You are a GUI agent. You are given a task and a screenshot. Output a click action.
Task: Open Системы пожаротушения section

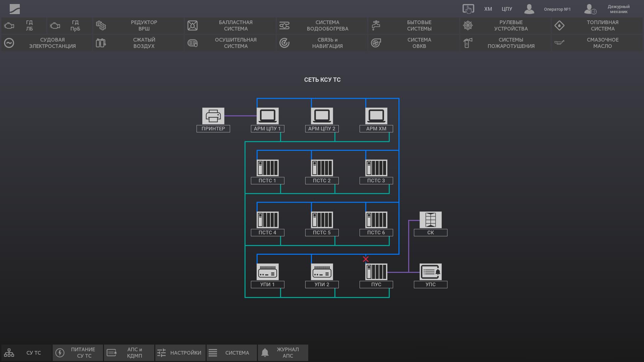point(505,43)
